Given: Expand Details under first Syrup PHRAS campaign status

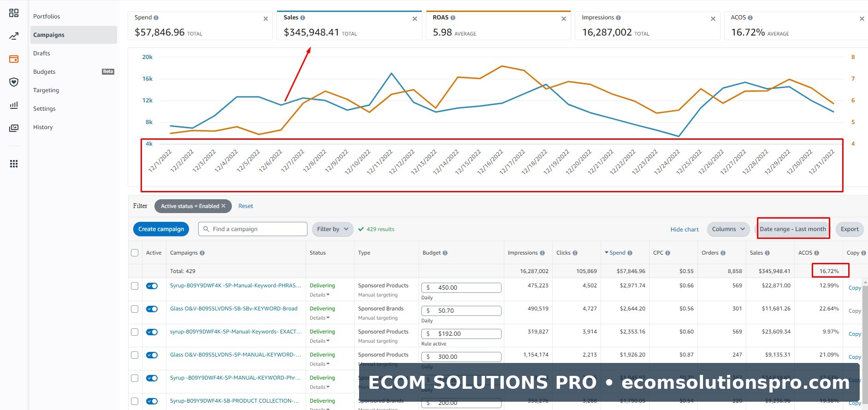Looking at the screenshot, I should pos(319,295).
